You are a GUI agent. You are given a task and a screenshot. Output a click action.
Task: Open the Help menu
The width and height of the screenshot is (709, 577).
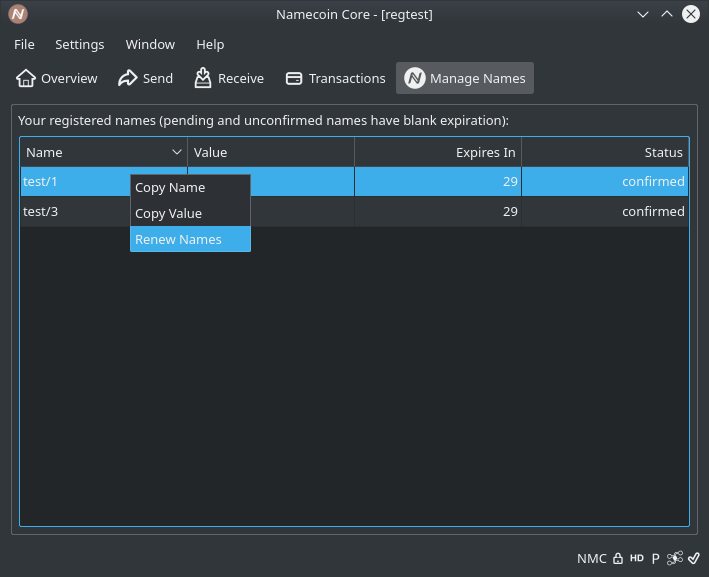pos(210,44)
